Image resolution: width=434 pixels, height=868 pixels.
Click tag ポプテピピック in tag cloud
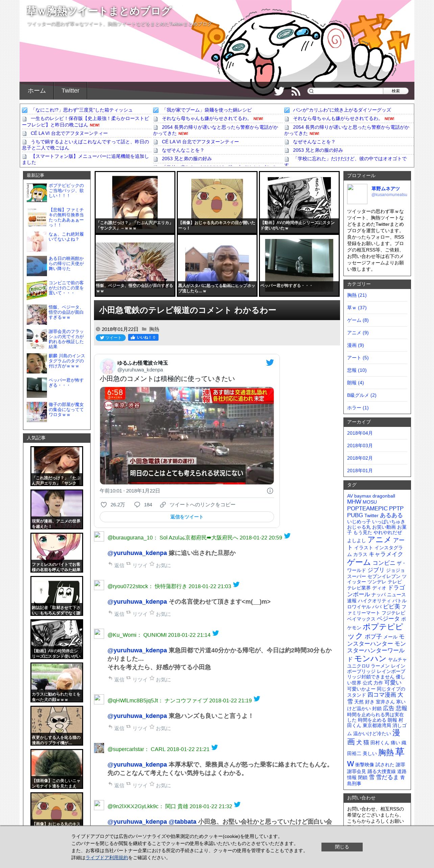point(375,631)
